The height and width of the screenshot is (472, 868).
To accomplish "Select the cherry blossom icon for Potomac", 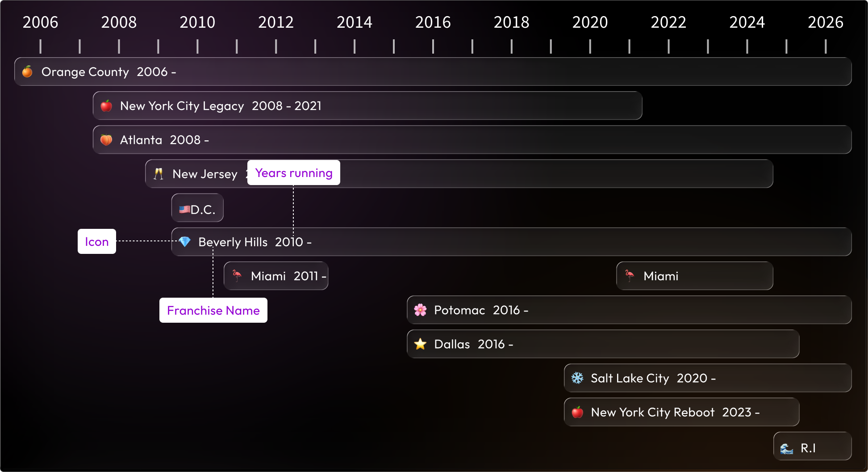I will pyautogui.click(x=420, y=310).
